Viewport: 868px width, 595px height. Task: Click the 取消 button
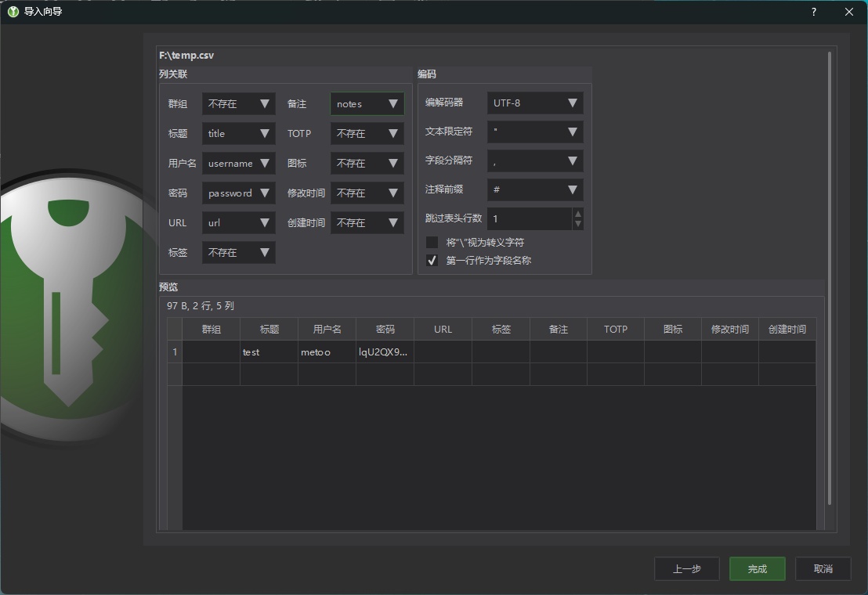tap(823, 569)
